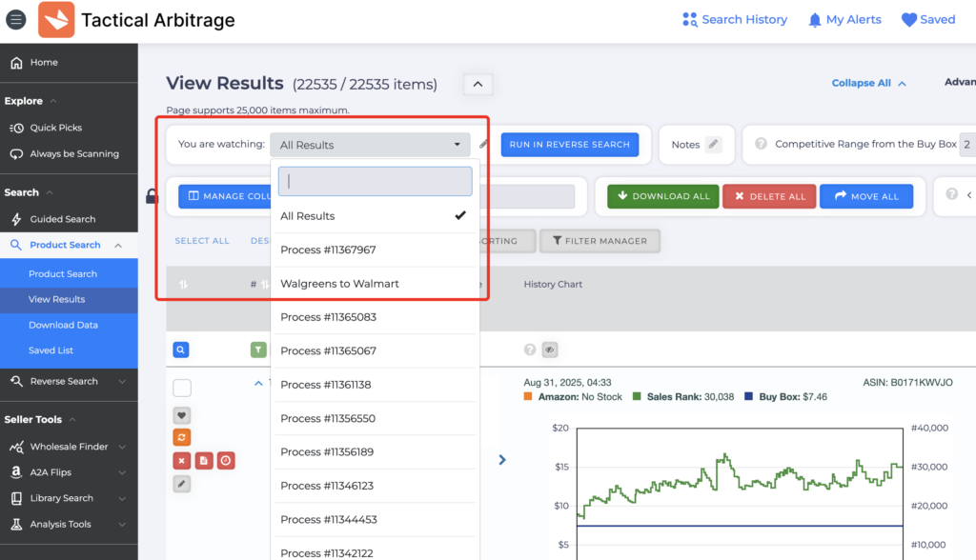Screen dimensions: 976x560
Task: Expand the A2A Flips menu
Action: 122,472
